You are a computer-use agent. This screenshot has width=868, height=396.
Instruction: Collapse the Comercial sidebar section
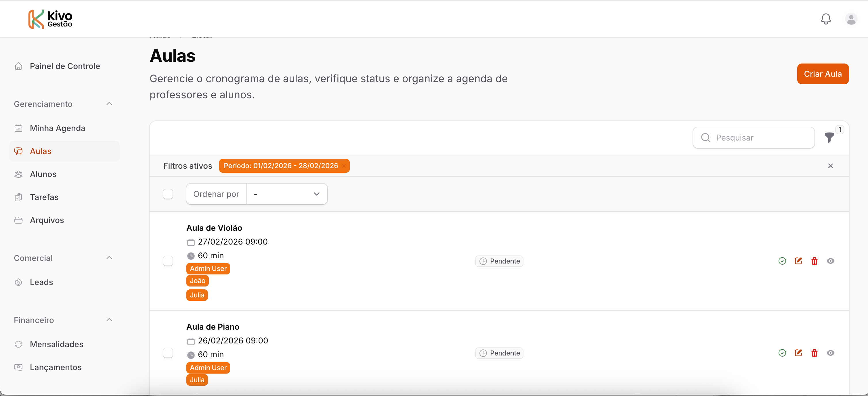109,258
